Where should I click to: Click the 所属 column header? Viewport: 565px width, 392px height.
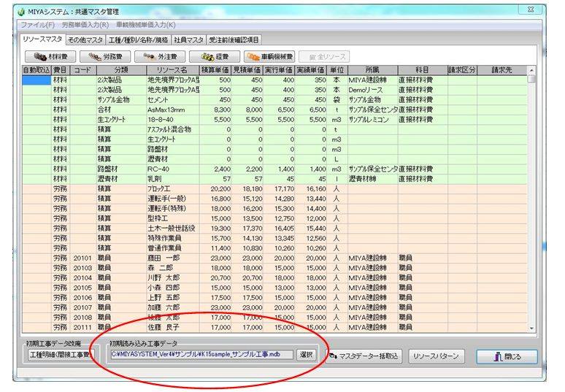pyautogui.click(x=372, y=70)
